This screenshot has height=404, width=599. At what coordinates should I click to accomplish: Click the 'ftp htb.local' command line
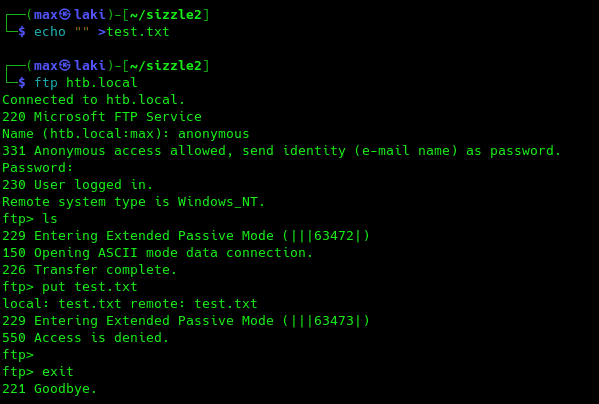[x=86, y=82]
